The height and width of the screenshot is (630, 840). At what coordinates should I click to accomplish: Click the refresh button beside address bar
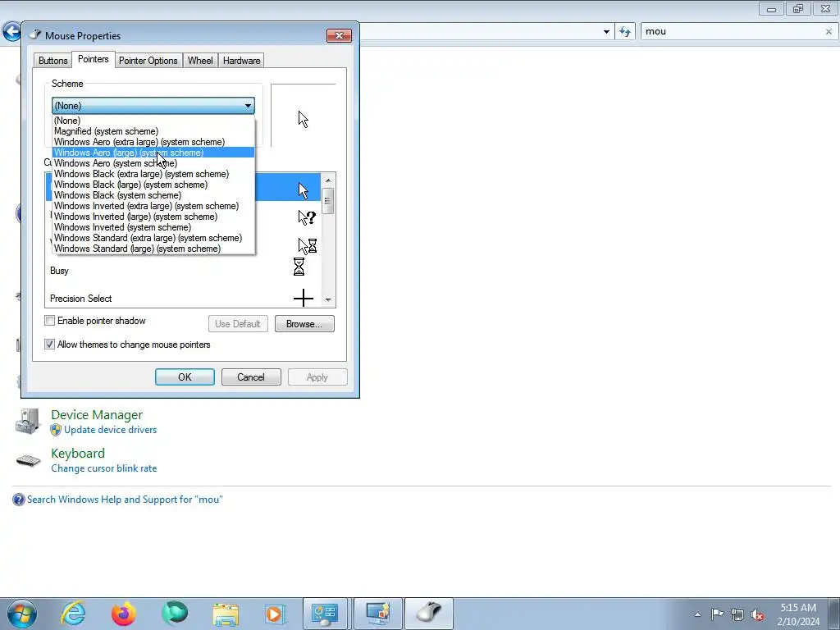(x=625, y=32)
